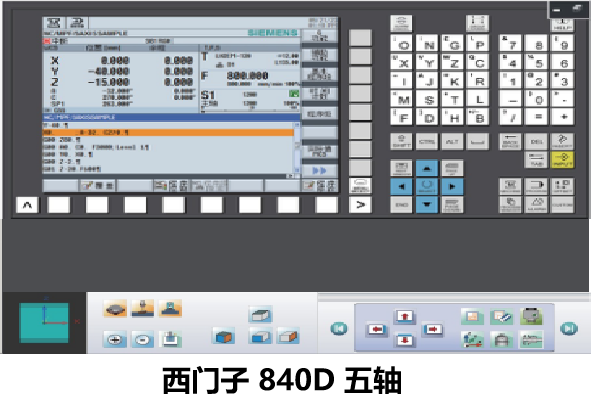Image resolution: width=591 pixels, height=405 pixels.
Task: Click the blue SELECT key between the arrows
Action: pos(427,186)
